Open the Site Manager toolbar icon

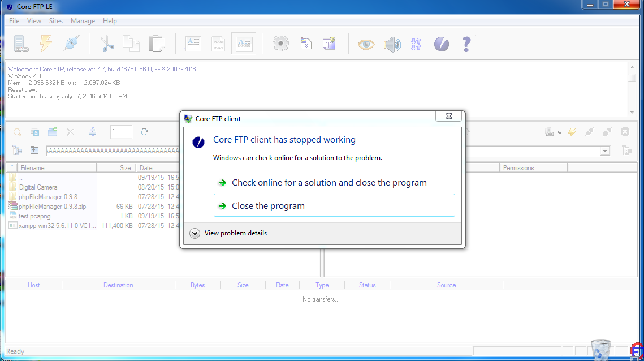[x=21, y=44]
